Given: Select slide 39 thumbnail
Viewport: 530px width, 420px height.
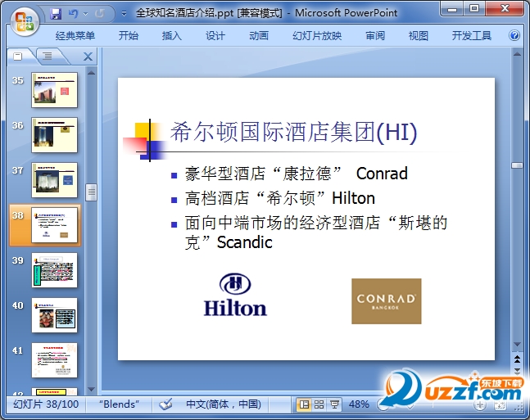Looking at the screenshot, I should click(54, 270).
